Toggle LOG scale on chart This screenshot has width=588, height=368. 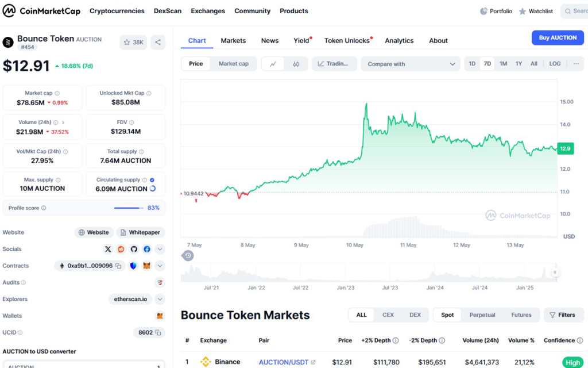click(555, 64)
